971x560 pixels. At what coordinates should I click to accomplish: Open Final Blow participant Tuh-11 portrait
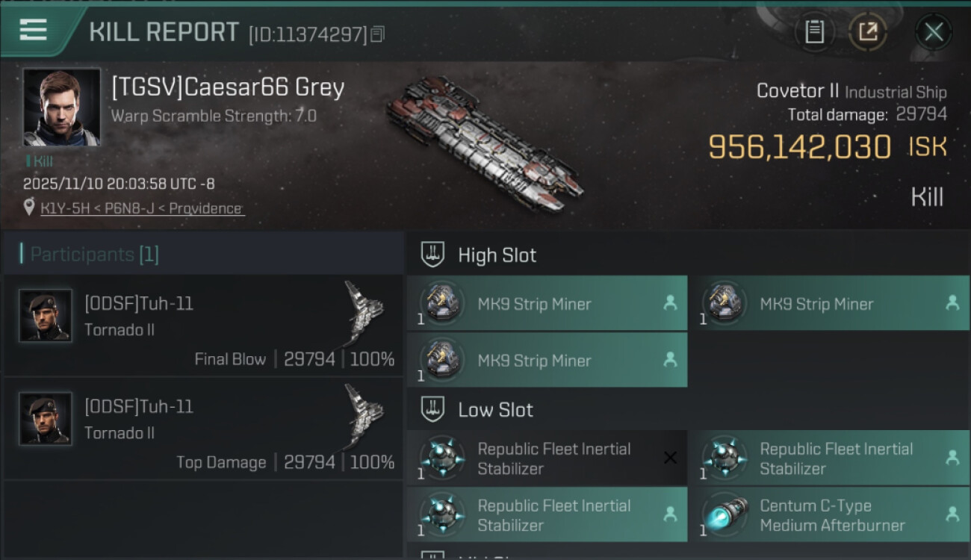point(46,316)
